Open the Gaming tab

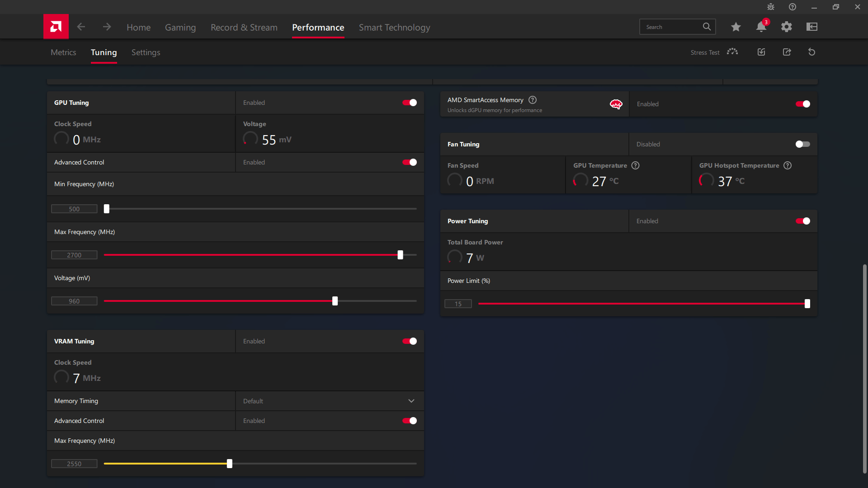pyautogui.click(x=180, y=28)
